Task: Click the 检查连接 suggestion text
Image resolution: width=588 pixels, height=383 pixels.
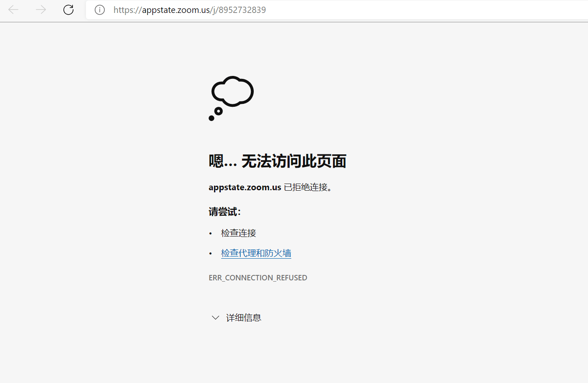Action: (239, 233)
